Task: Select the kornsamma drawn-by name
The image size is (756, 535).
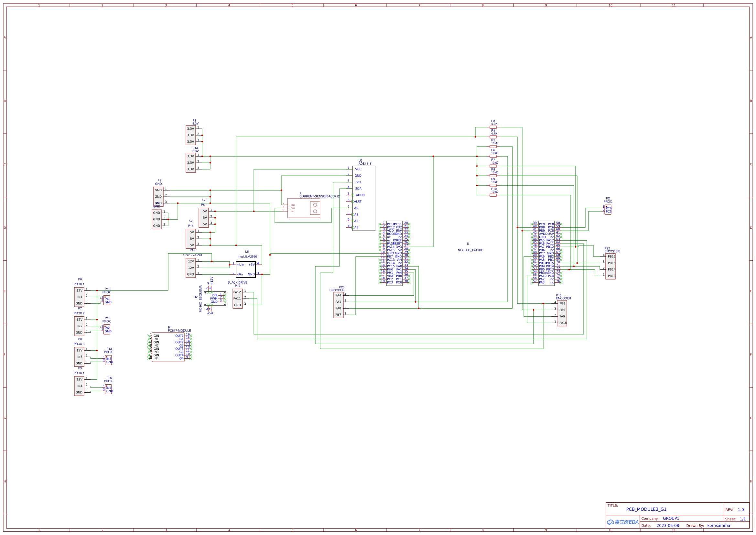Action: (x=718, y=526)
